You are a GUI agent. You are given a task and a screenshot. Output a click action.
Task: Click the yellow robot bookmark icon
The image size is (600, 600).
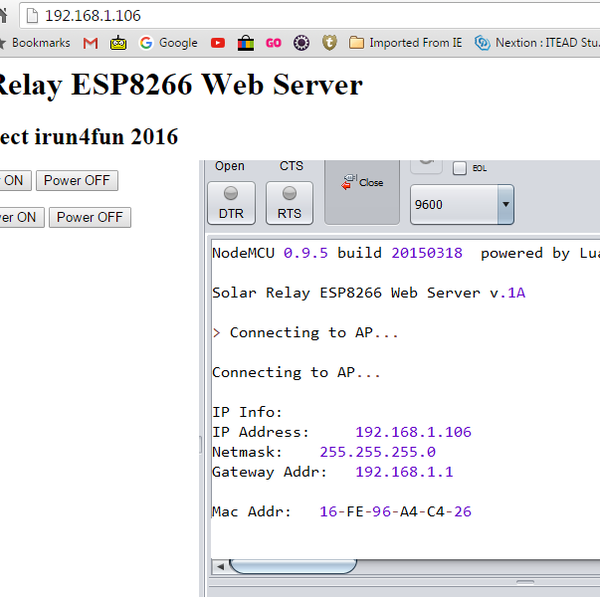pos(119,43)
